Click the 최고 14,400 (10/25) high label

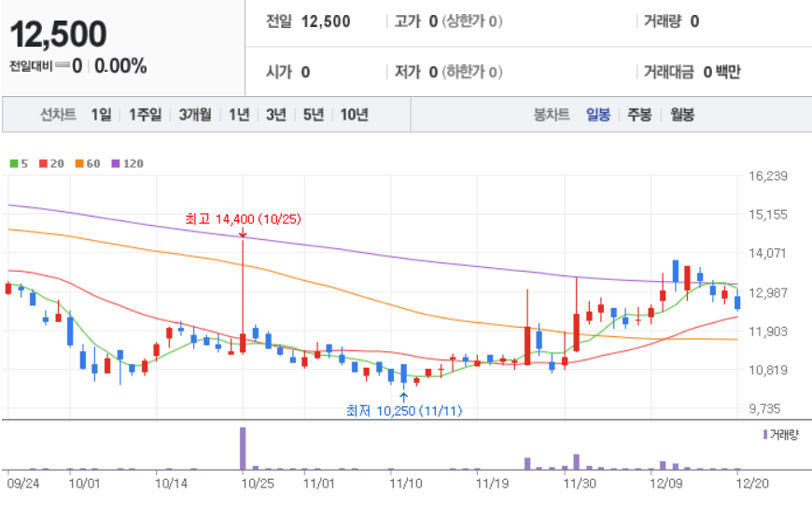(x=243, y=219)
